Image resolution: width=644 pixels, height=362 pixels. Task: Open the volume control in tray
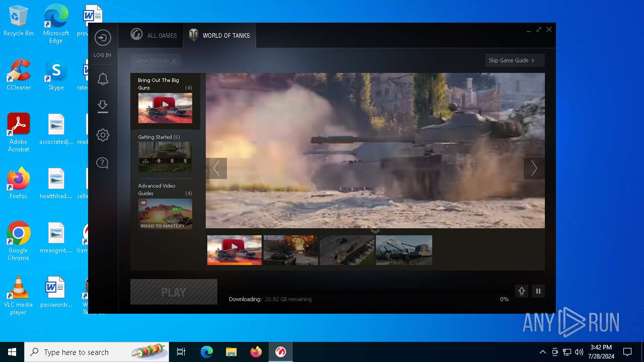(579, 352)
